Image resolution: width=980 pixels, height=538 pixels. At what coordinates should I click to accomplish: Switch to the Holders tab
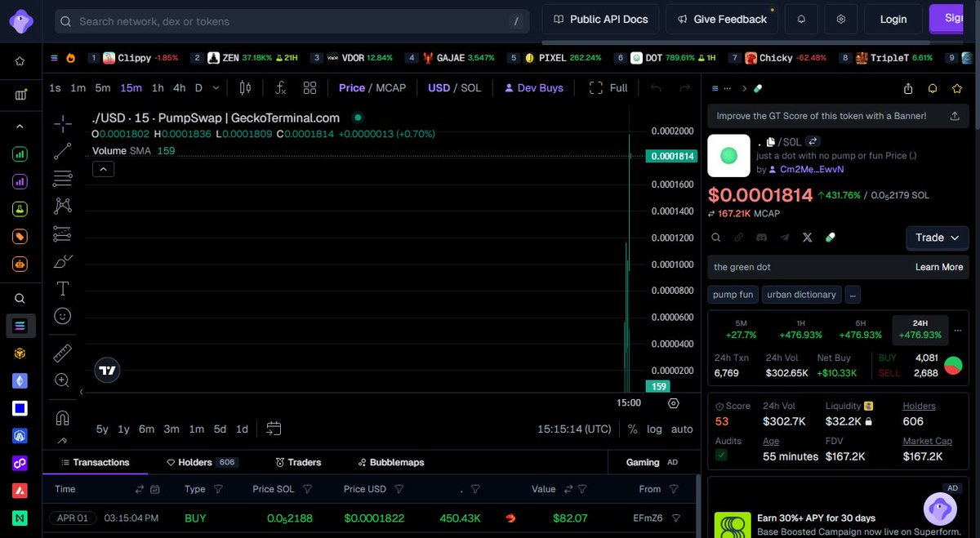pos(202,462)
